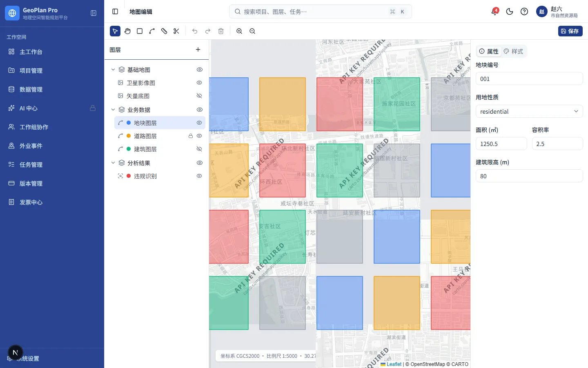Open help question mark icon

[x=524, y=11]
